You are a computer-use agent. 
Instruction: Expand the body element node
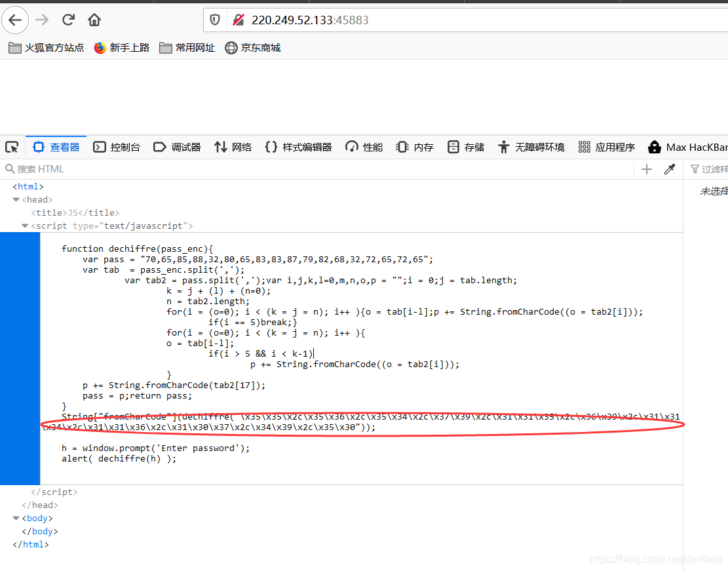click(x=16, y=518)
